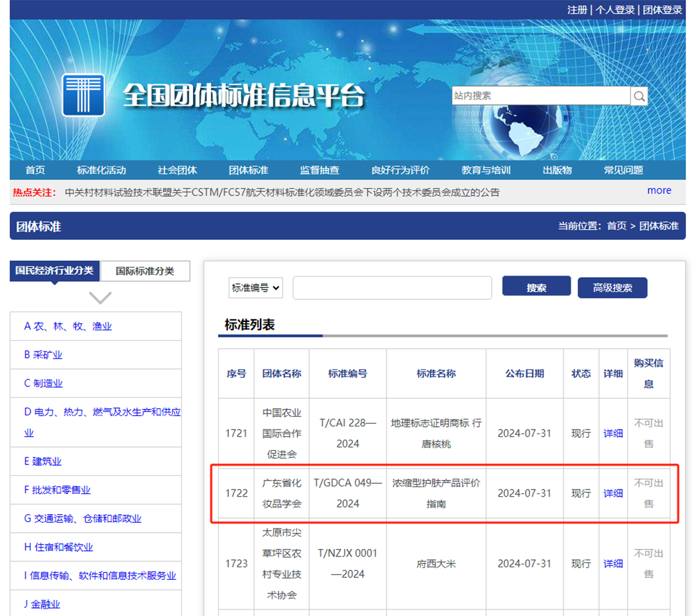Open 详细 link for row 1722
The image size is (697, 616).
(x=612, y=493)
